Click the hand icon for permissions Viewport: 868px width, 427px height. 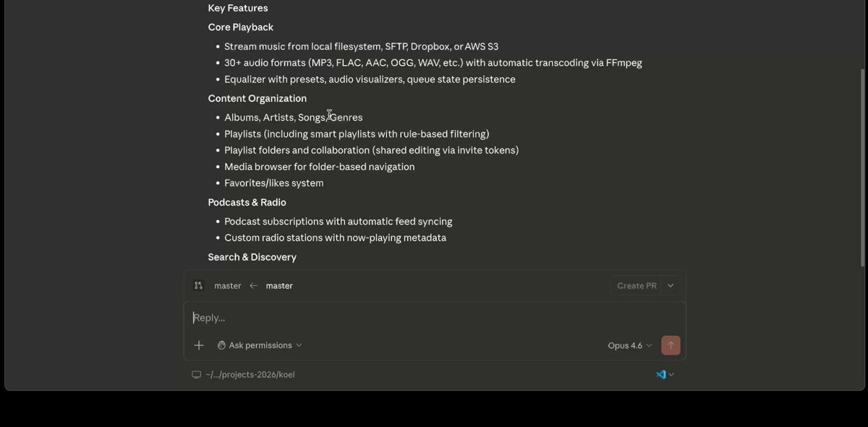pyautogui.click(x=221, y=345)
